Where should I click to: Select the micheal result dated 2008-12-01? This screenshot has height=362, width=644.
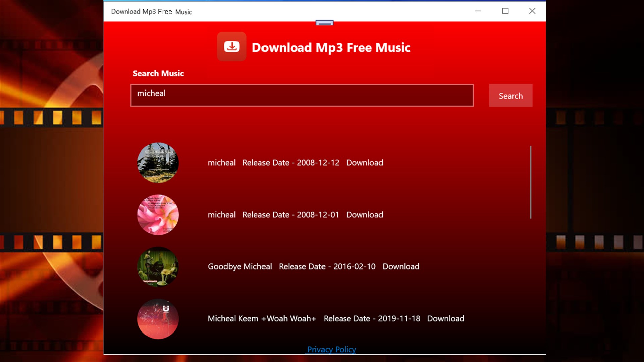point(222,215)
